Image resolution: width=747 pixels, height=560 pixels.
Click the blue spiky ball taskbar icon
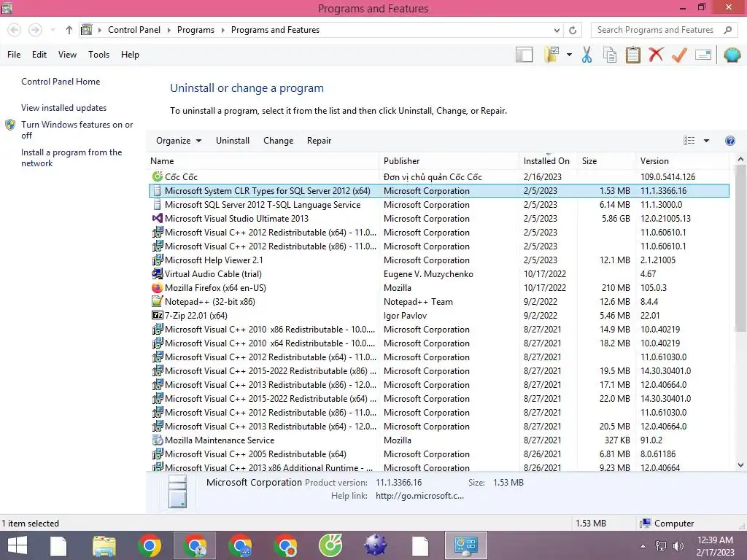pyautogui.click(x=376, y=545)
